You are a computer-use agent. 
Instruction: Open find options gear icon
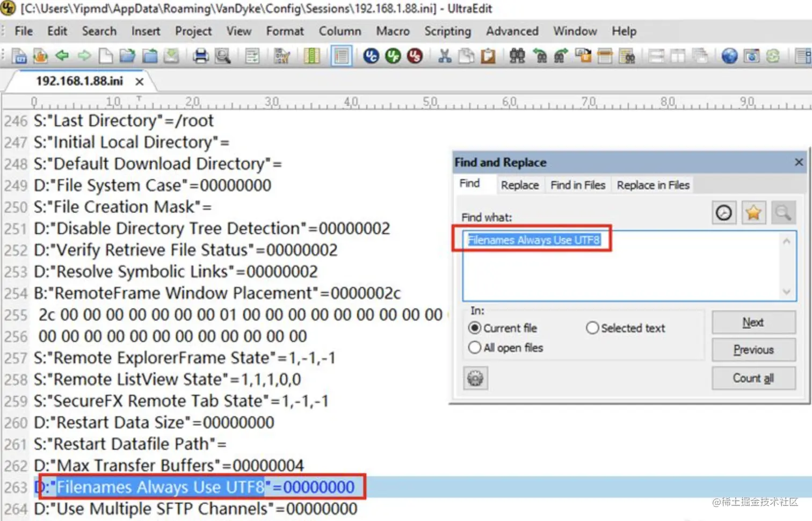(x=475, y=378)
